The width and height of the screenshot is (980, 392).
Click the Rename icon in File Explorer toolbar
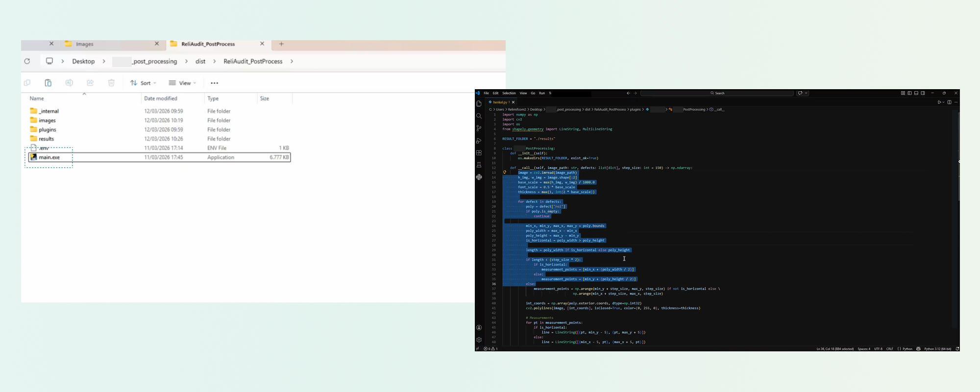(69, 83)
